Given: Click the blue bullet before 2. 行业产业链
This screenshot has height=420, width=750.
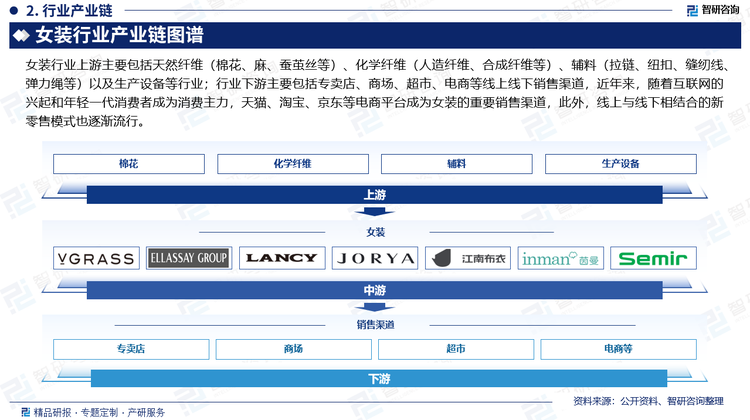Looking at the screenshot, I should (13, 10).
